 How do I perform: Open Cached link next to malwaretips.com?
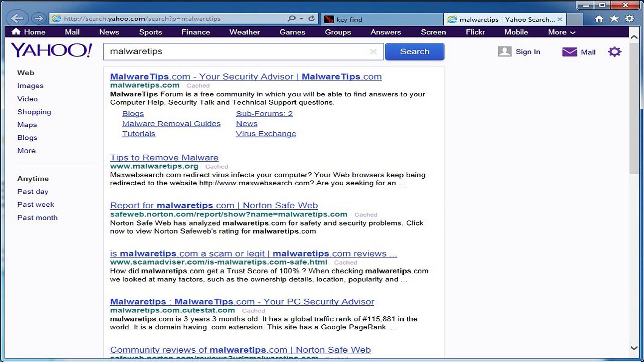pos(198,86)
